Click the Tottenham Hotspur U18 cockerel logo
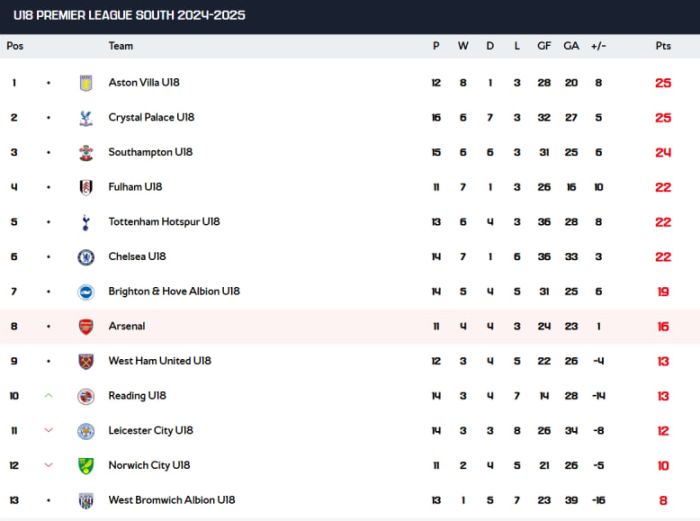 (x=86, y=222)
